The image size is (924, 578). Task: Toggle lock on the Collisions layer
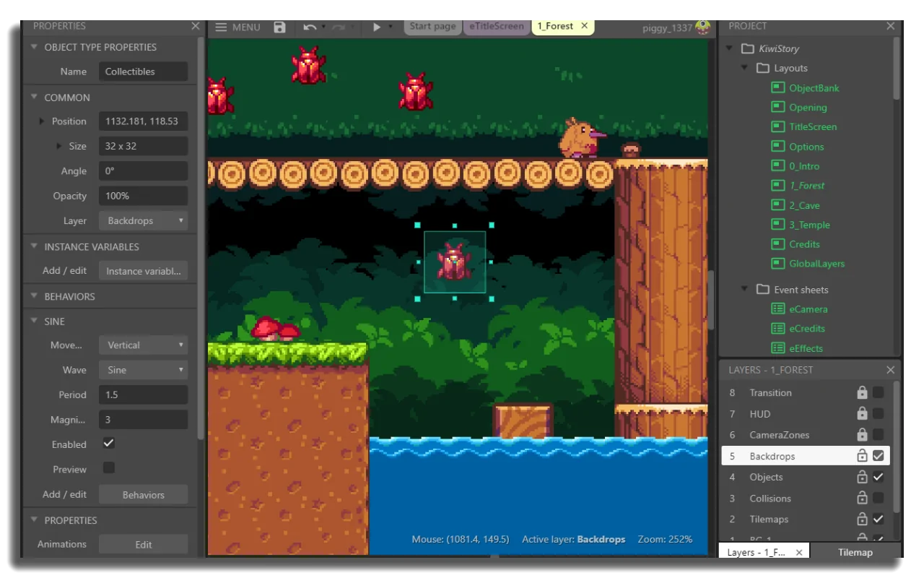pos(862,498)
